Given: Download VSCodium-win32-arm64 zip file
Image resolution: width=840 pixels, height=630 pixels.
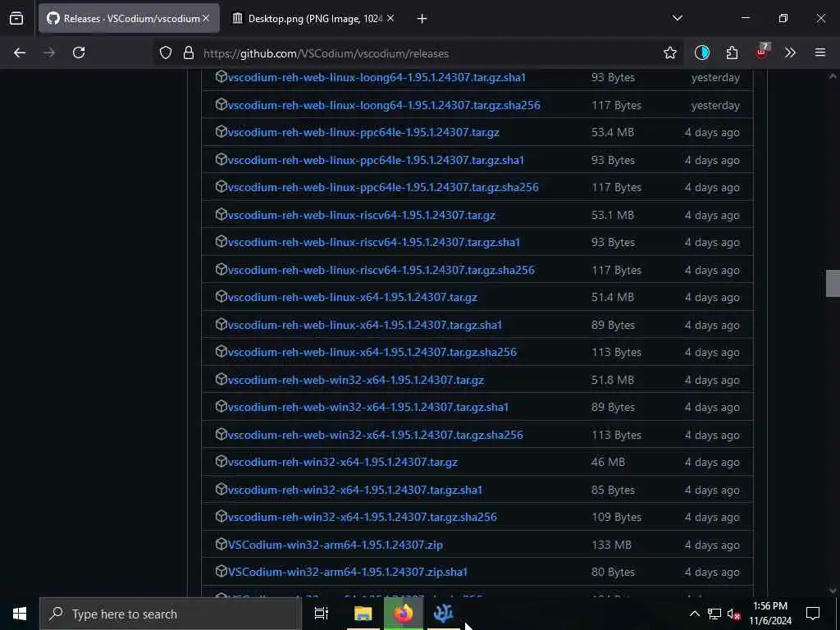Looking at the screenshot, I should [x=336, y=545].
